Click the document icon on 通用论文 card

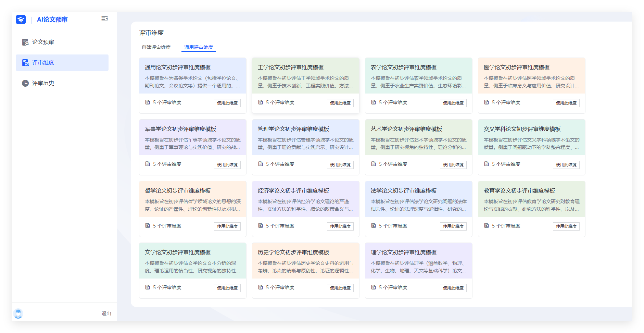coord(148,102)
